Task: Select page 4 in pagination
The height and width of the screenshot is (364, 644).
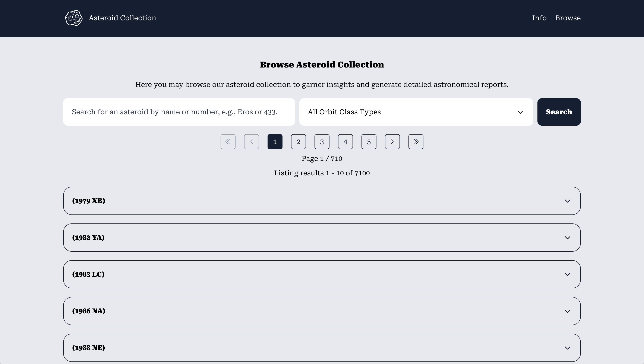Action: pyautogui.click(x=345, y=142)
